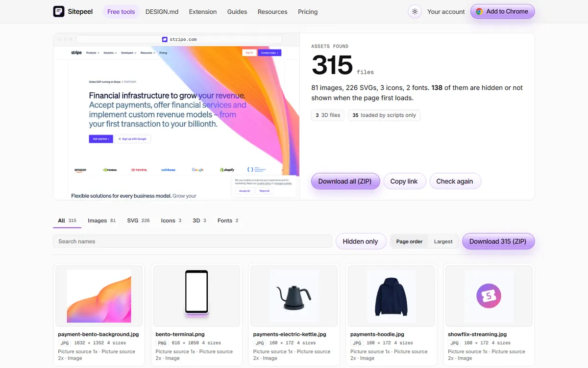Click the payments-electric-kettle.jpg file name
This screenshot has width=588, height=368.
point(290,335)
